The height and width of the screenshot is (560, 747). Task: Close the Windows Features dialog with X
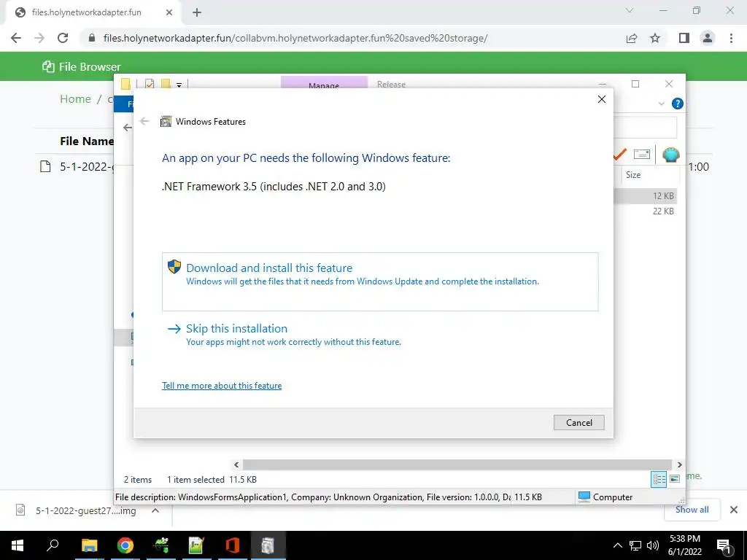pos(602,99)
